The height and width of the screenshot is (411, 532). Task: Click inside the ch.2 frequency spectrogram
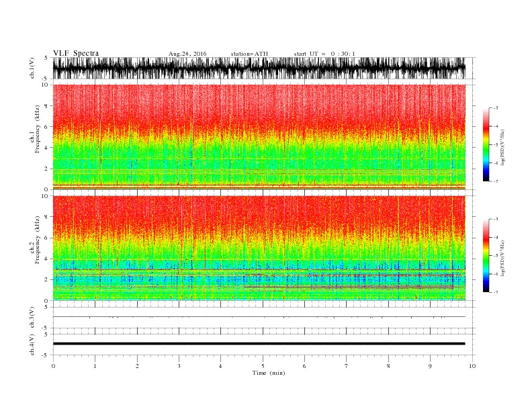tap(259, 248)
